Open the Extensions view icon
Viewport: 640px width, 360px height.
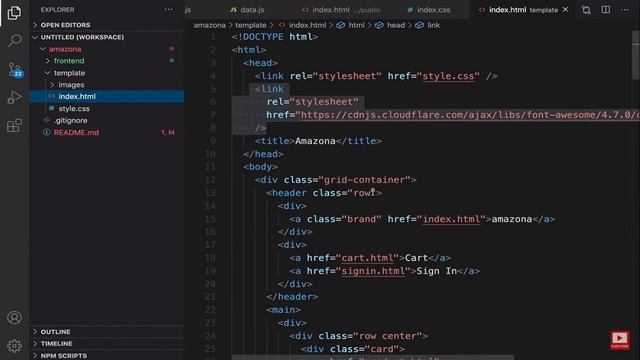click(x=14, y=125)
